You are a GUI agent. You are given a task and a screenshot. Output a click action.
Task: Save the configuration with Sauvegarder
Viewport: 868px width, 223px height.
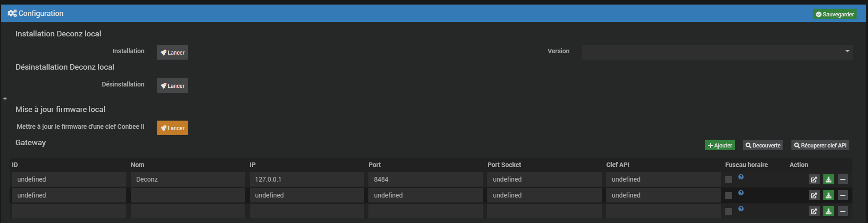point(835,14)
